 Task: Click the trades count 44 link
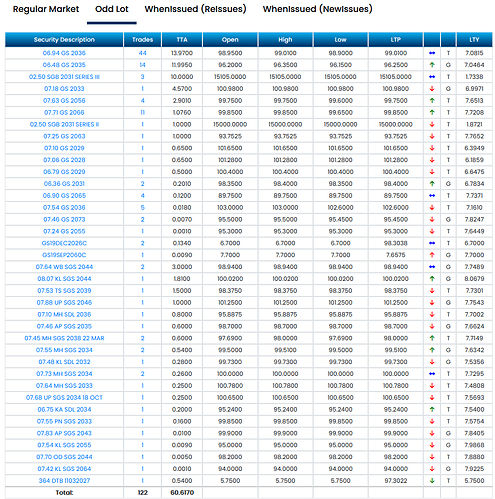pos(142,53)
